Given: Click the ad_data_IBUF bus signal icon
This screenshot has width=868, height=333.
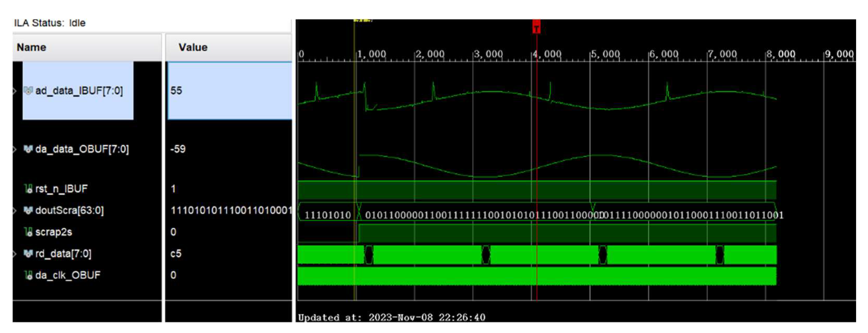Looking at the screenshot, I should pyautogui.click(x=28, y=90).
